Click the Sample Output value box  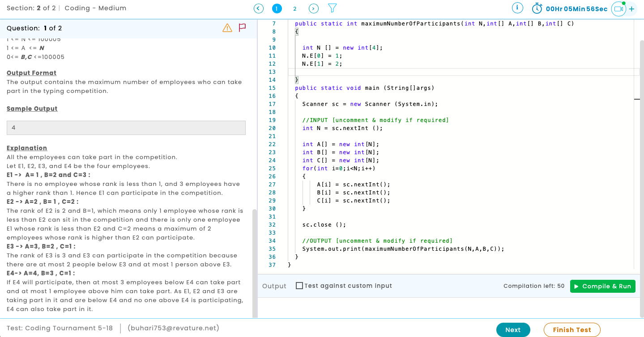(126, 128)
